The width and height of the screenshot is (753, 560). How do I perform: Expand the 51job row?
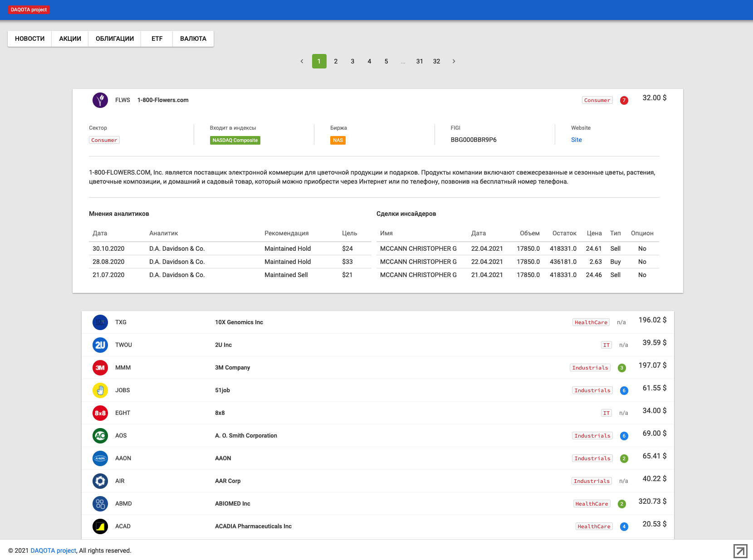coord(378,390)
